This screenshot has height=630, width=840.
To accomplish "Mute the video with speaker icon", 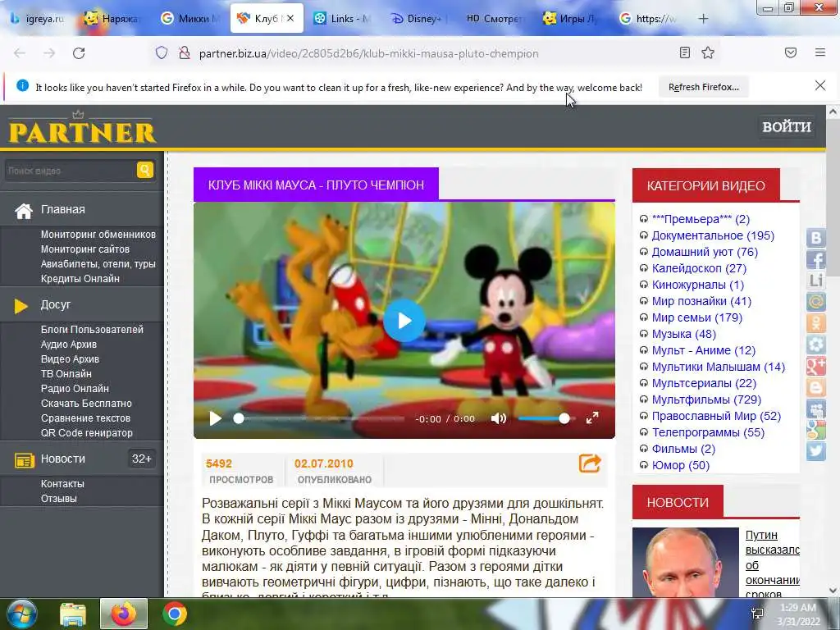I will (x=498, y=418).
